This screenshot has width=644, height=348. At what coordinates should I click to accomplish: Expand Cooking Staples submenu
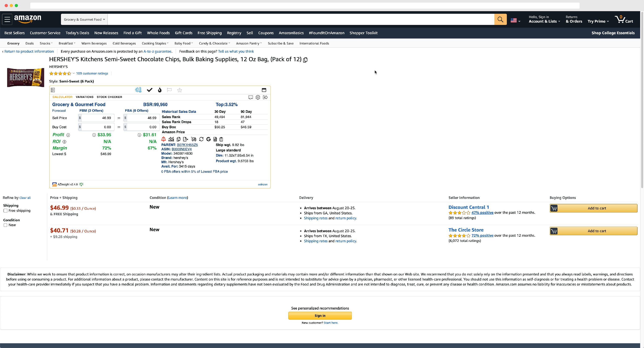click(155, 43)
